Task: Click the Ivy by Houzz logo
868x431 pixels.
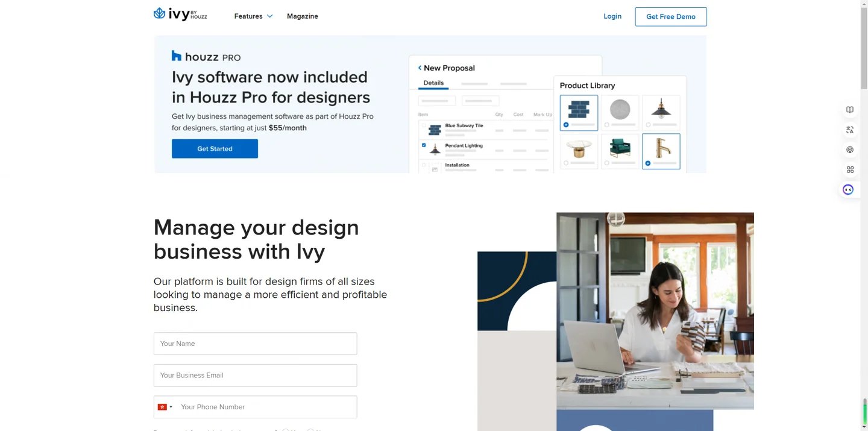Action: pyautogui.click(x=180, y=14)
